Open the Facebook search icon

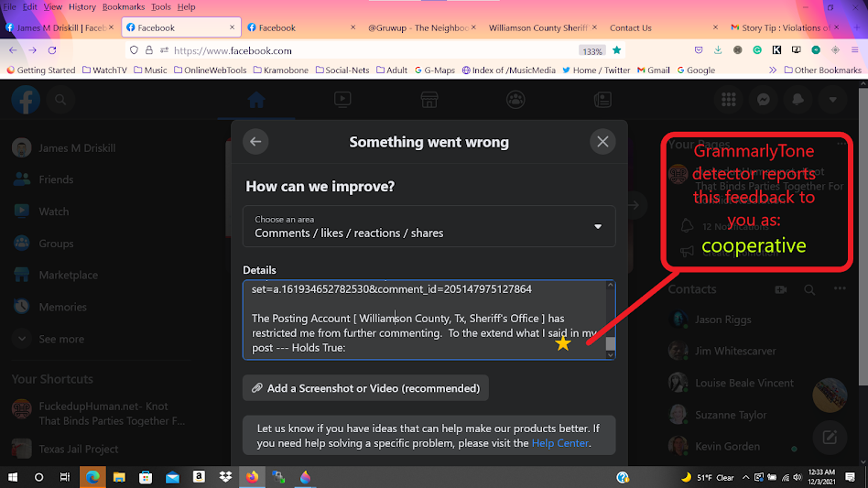point(60,100)
